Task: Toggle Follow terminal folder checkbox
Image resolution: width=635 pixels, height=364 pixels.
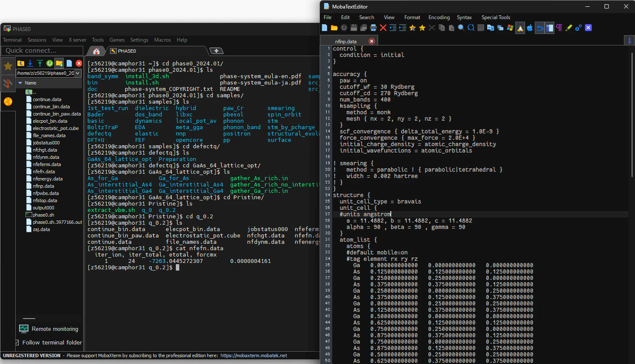Action: 17,342
